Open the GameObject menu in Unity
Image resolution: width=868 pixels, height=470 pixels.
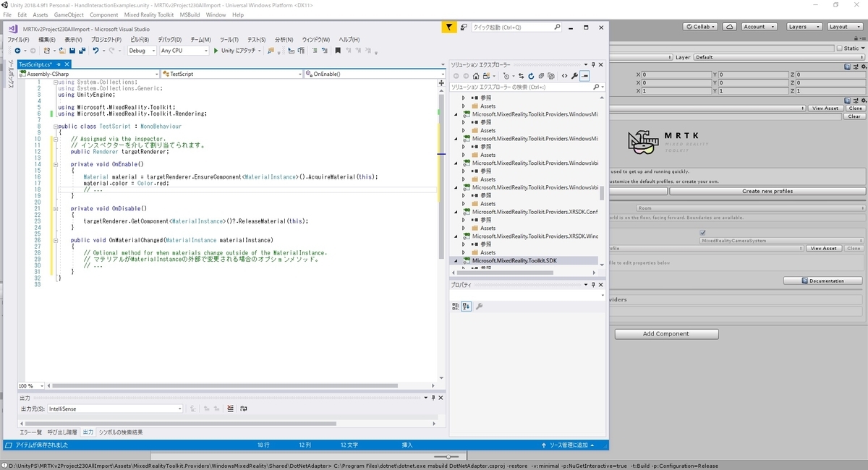coord(69,14)
